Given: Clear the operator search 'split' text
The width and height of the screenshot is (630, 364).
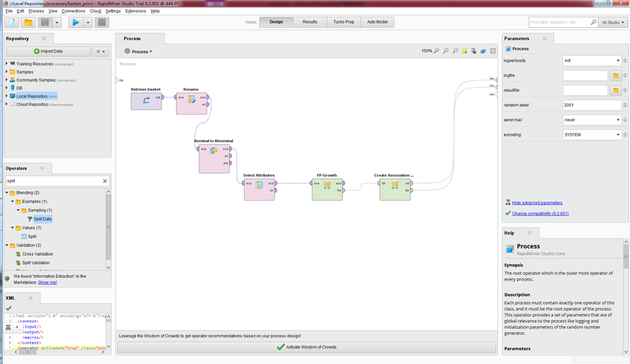Looking at the screenshot, I should (x=105, y=181).
